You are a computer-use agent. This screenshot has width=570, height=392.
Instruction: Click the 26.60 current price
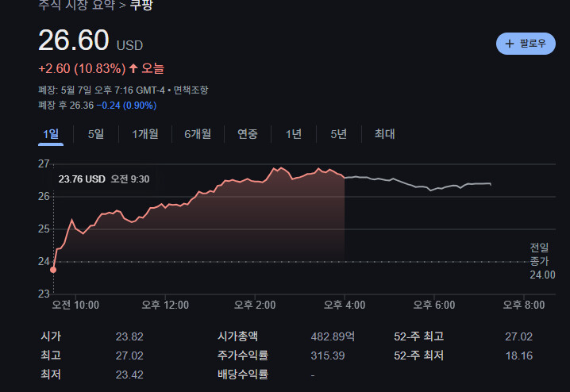click(x=73, y=40)
